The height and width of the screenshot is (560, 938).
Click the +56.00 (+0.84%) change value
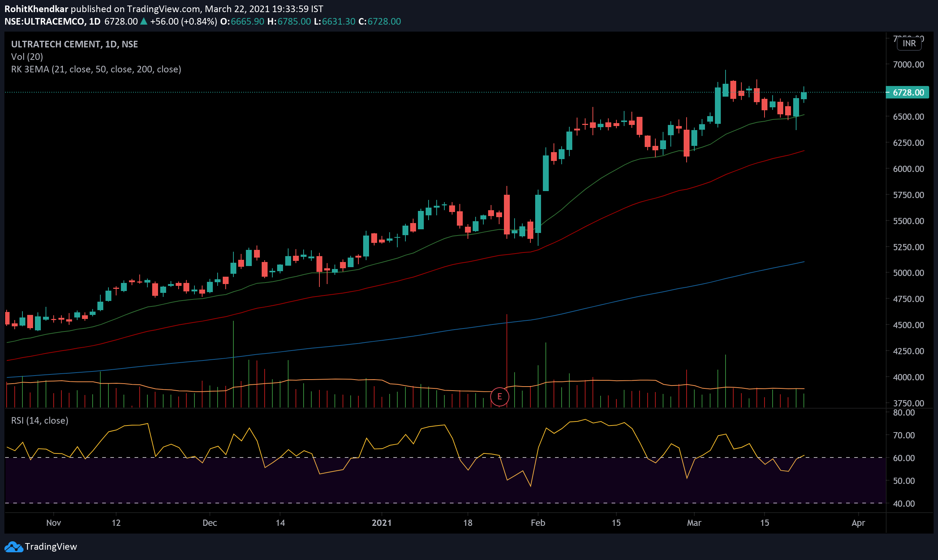click(x=183, y=21)
